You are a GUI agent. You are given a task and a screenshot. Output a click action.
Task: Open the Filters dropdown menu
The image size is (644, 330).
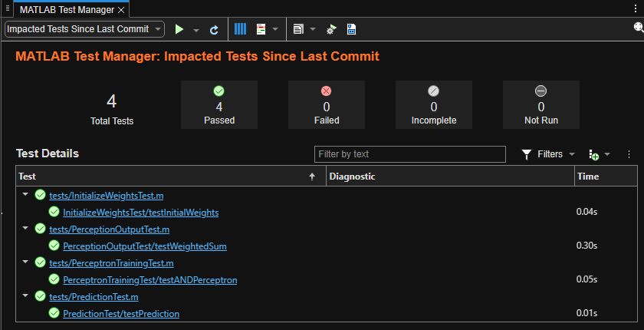pyautogui.click(x=548, y=154)
